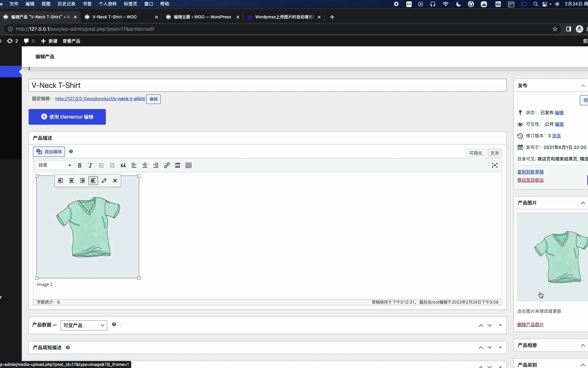Edit the visibility setting link
This screenshot has height=368, width=588.
pos(559,124)
